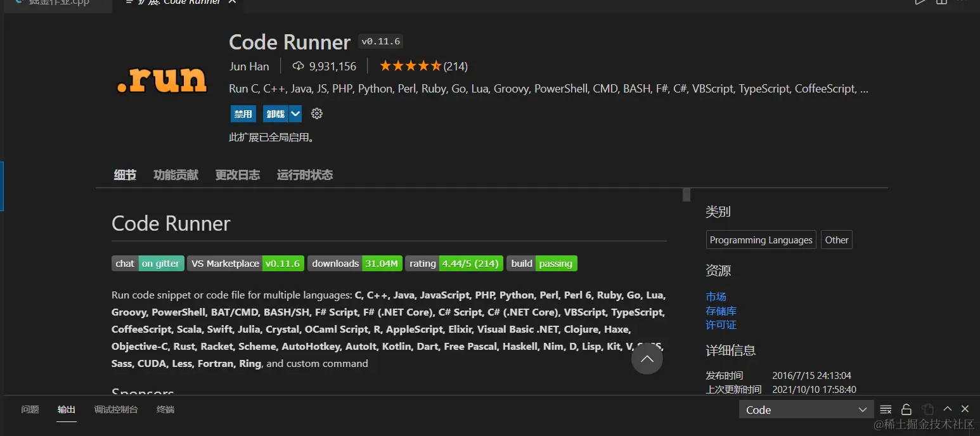Viewport: 980px width, 436px height.
Task: Click the build passing badge
Action: pyautogui.click(x=542, y=264)
